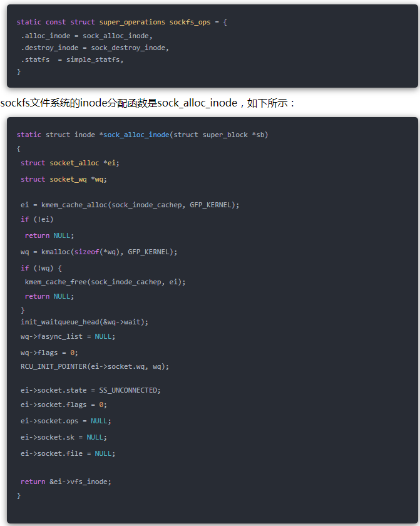Click the 'ei->socket.flags = 0;' line
420x526 pixels.
point(64,405)
